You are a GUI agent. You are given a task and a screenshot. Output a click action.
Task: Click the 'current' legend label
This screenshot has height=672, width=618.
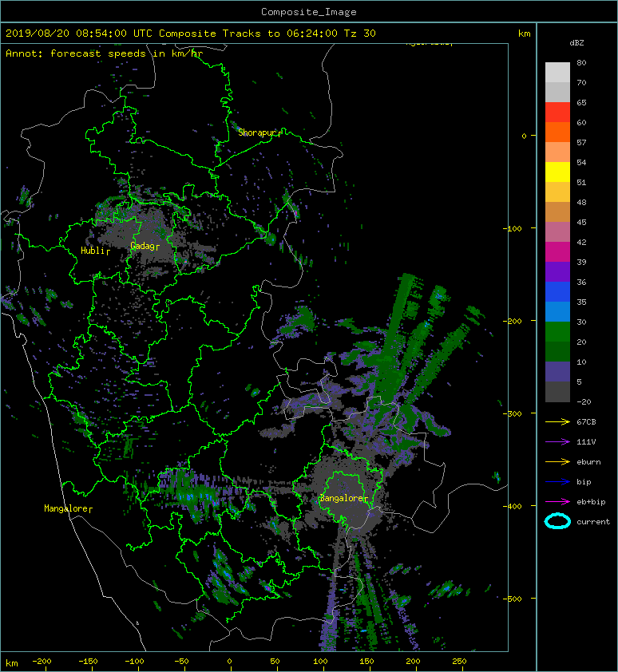[x=593, y=522]
